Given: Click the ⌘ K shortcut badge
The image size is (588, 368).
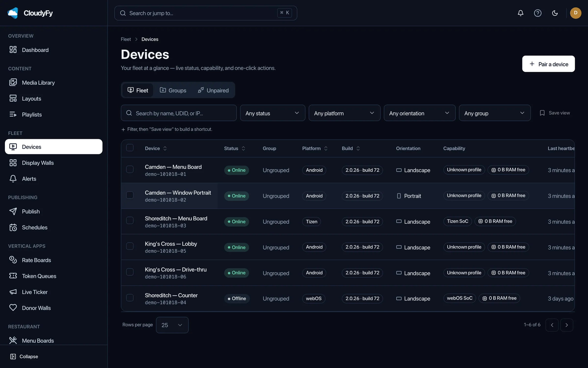Looking at the screenshot, I should coord(284,13).
